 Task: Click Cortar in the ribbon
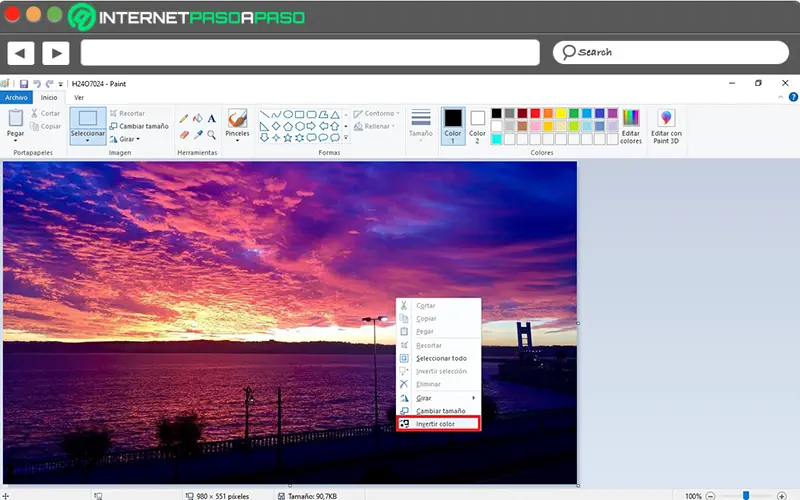45,113
